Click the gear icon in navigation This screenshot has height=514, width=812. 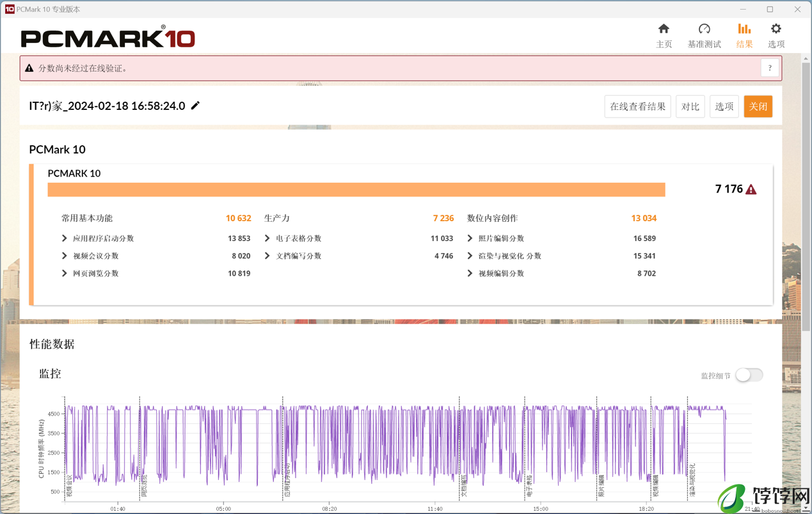coord(776,29)
